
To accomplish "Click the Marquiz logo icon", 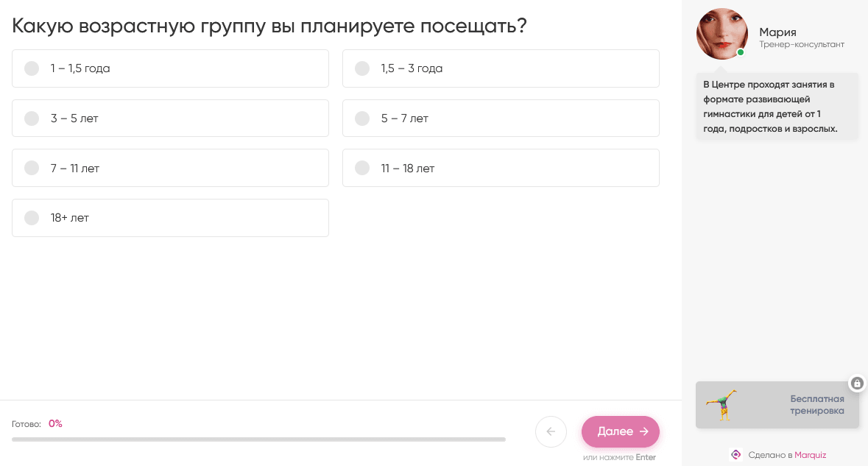I will (x=735, y=455).
